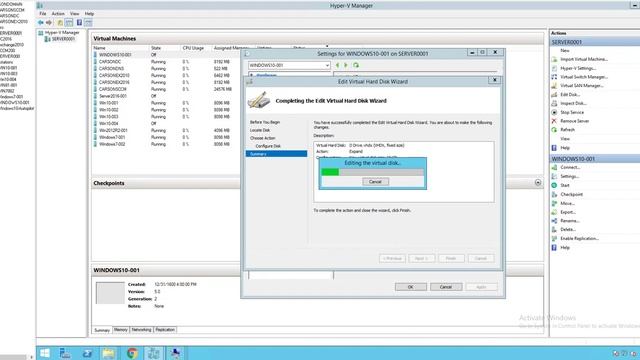Select SERVER0001 in the left tree
Image resolution: width=640 pixels, height=360 pixels.
[63, 39]
